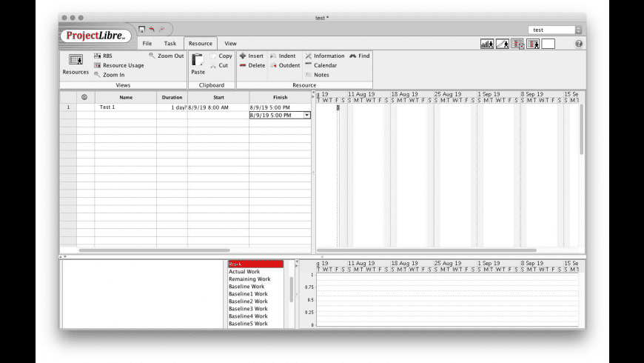644x363 pixels.
Task: Click Zoom In magnifier
Action: [110, 74]
